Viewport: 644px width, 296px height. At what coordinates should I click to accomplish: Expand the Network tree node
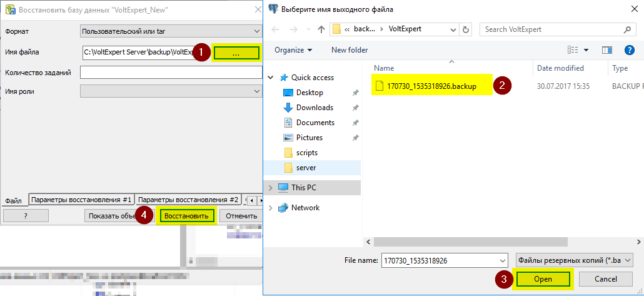click(270, 208)
